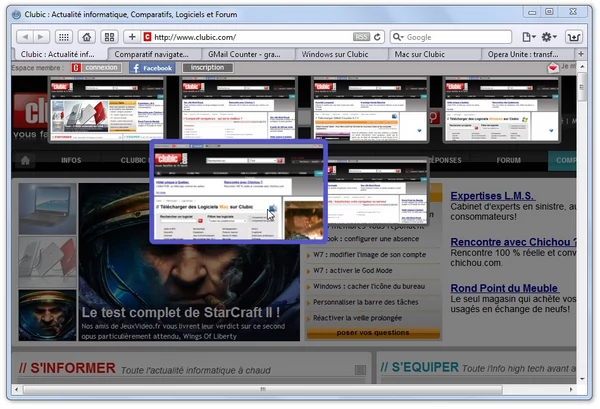This screenshot has height=409, width=600.
Task: Click the red heart icon near Je m'
Action: coord(553,68)
